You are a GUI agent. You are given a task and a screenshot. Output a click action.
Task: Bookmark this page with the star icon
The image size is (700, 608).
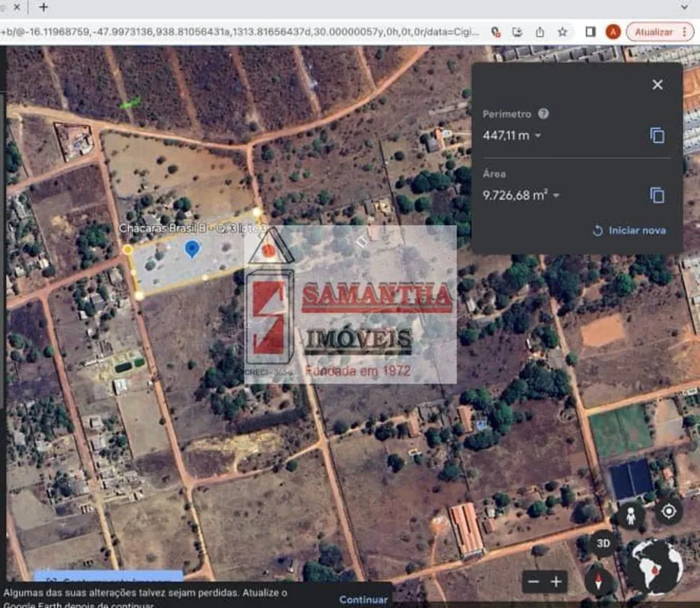(562, 32)
